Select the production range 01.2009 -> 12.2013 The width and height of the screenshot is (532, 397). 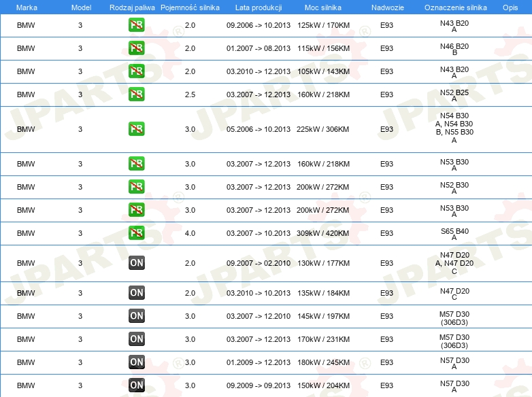259,362
